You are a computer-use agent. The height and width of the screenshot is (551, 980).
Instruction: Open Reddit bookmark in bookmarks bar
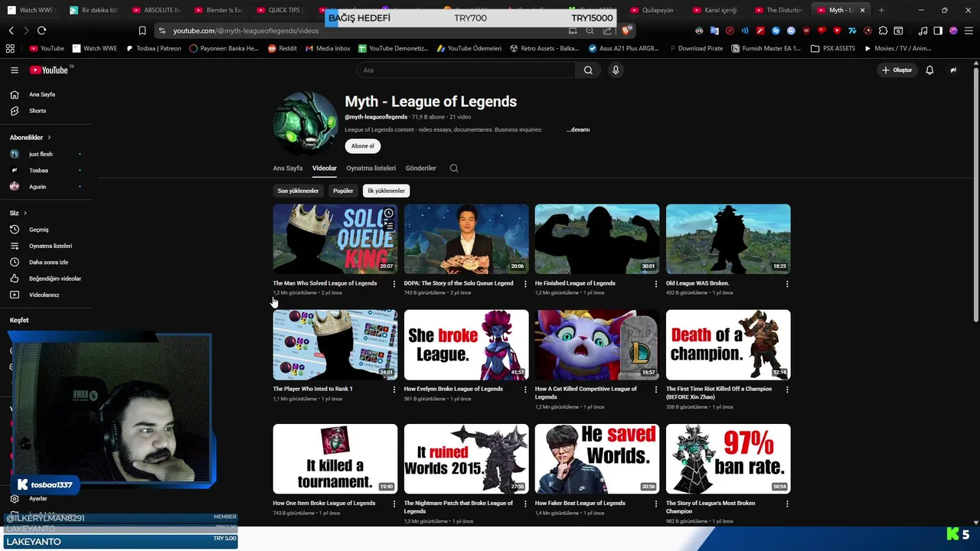(x=283, y=48)
